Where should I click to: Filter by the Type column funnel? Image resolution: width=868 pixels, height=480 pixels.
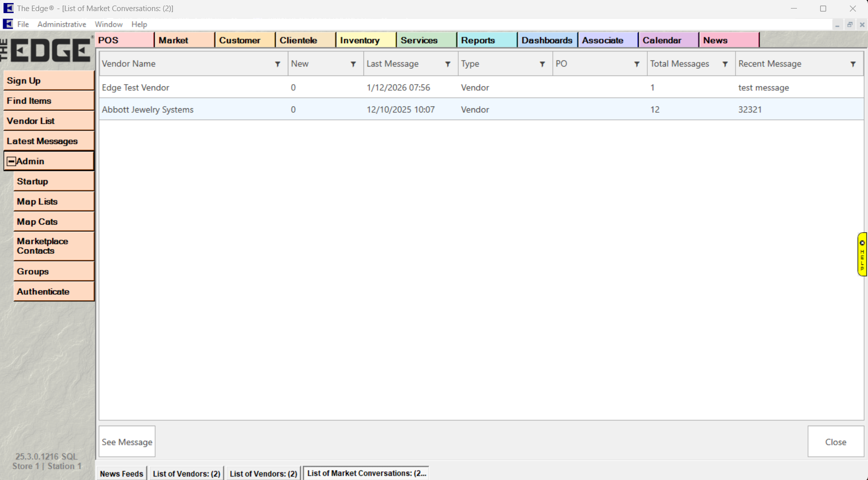[x=542, y=64]
